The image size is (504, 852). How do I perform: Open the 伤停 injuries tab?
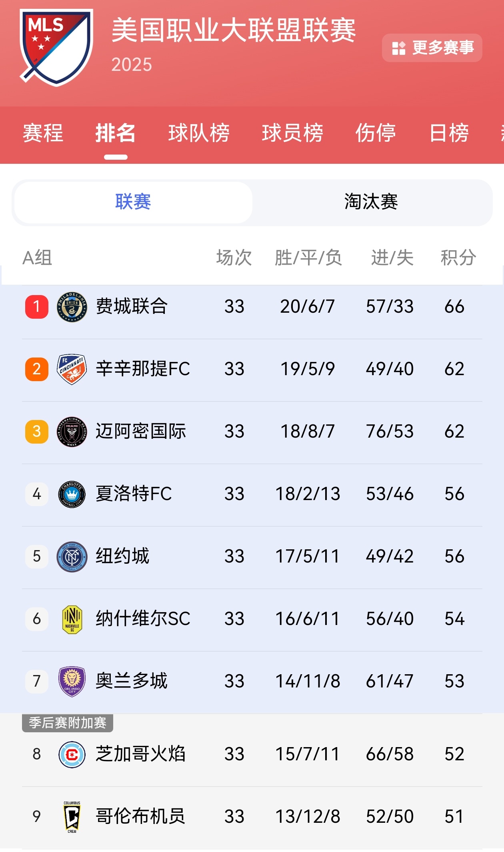(376, 133)
